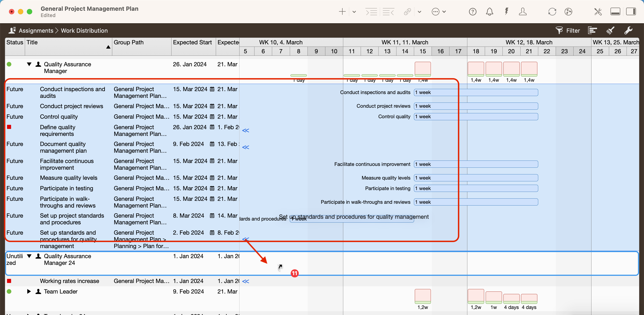Open the user account icon

(523, 12)
